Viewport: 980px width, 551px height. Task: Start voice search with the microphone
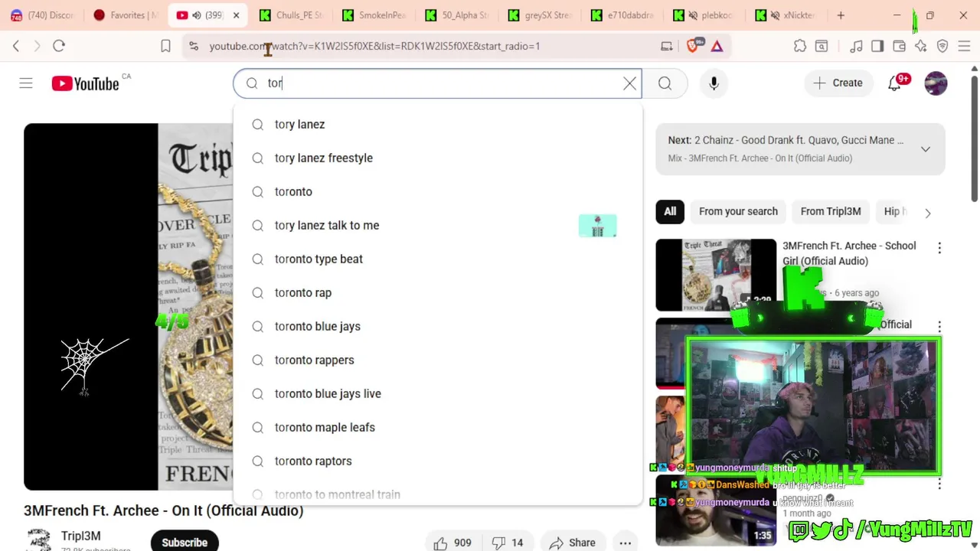[714, 83]
